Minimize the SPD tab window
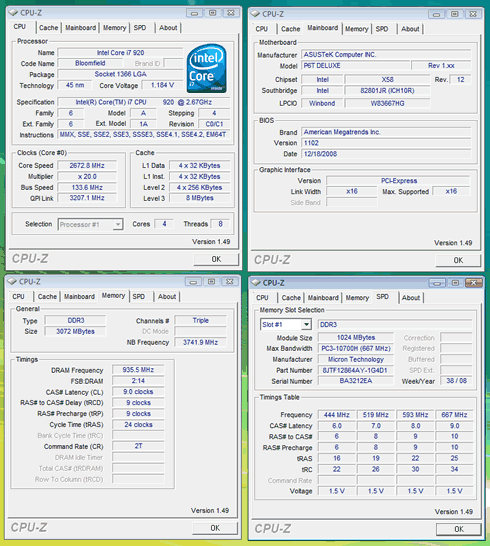 tap(437, 283)
